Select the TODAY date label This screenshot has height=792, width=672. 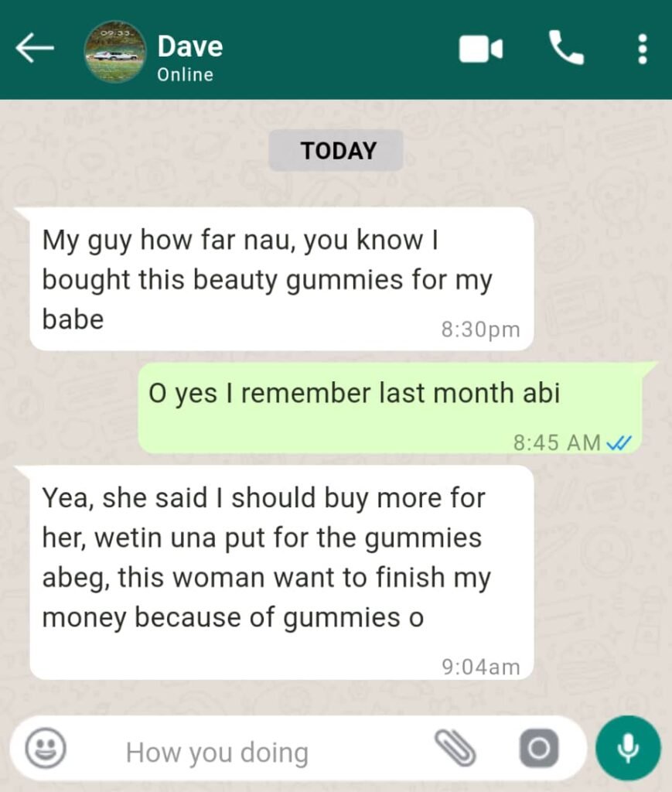pos(336,151)
